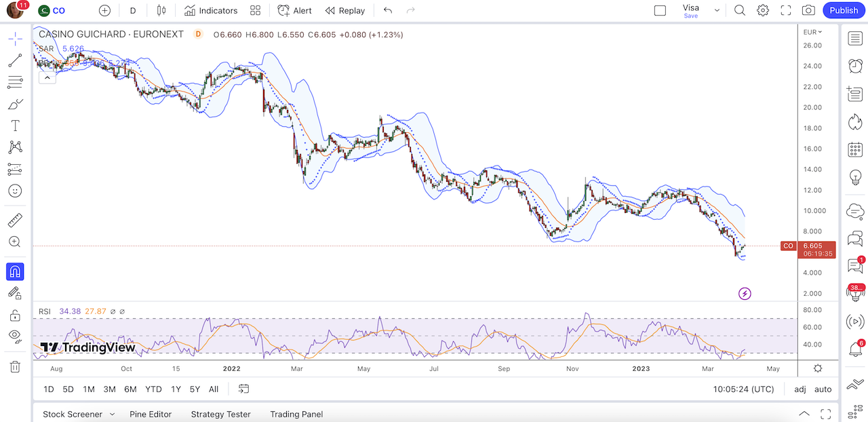The width and height of the screenshot is (868, 422).
Task: Open the hotlists flame panel
Action: point(855,121)
